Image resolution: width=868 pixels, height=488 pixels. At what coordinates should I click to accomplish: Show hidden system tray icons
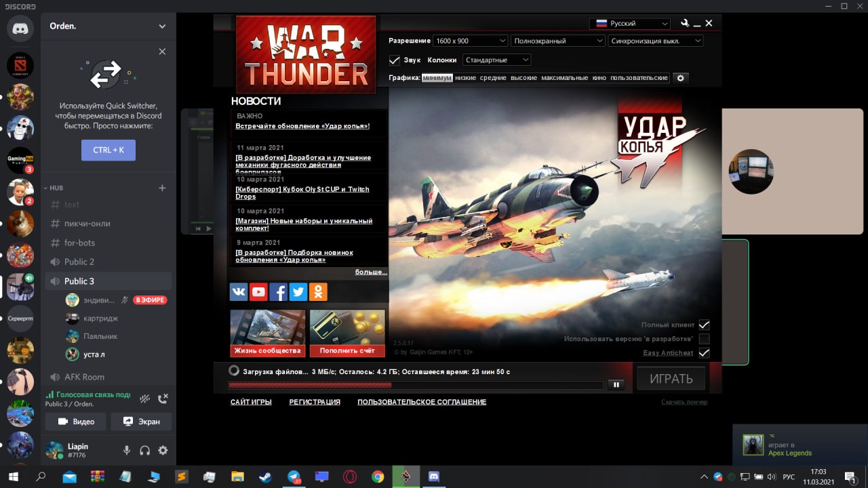pyautogui.click(x=704, y=476)
